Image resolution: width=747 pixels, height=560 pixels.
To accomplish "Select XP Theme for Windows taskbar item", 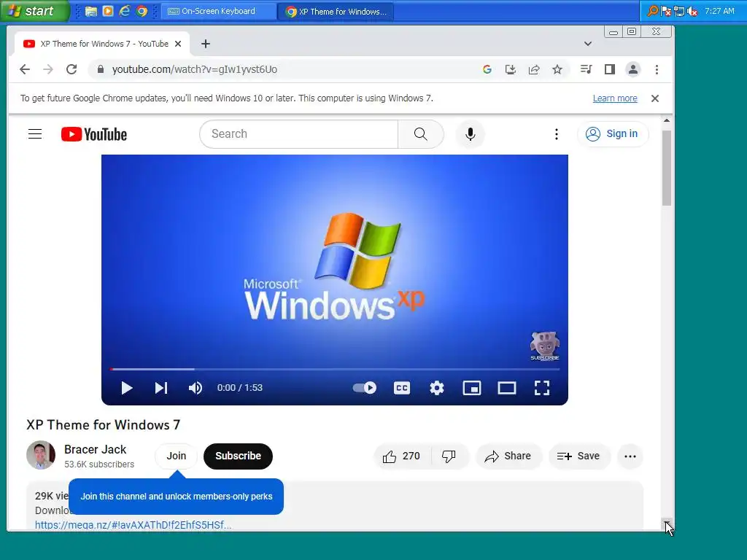I will (x=336, y=11).
